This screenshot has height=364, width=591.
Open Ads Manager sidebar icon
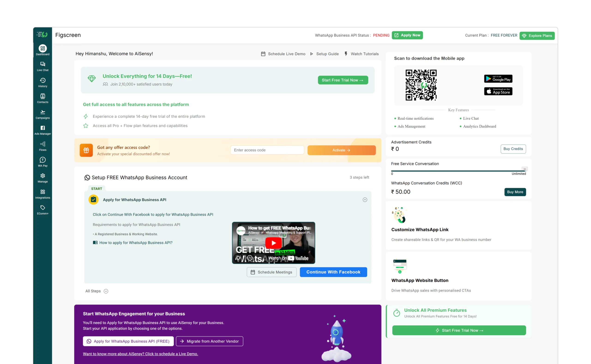click(x=43, y=130)
